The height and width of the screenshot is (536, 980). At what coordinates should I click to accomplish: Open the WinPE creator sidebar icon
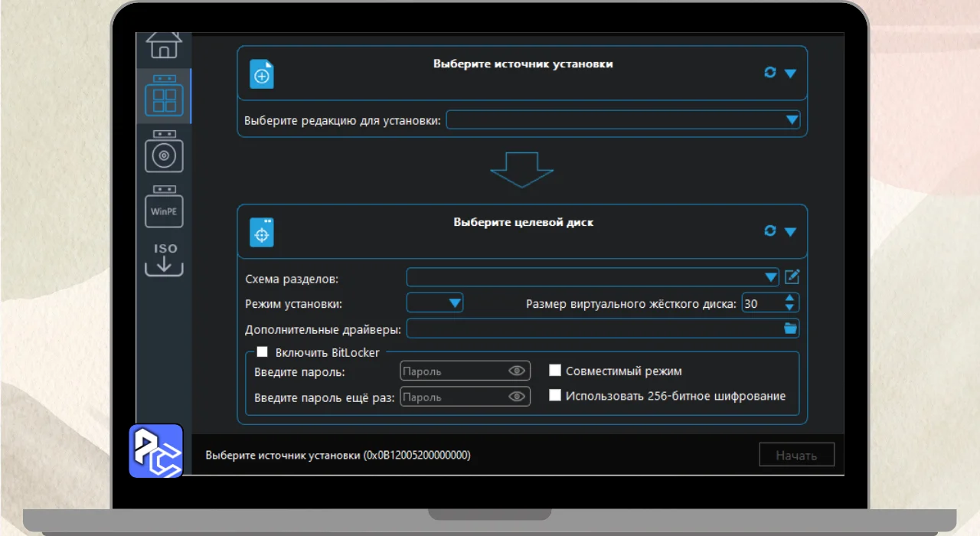(x=164, y=207)
